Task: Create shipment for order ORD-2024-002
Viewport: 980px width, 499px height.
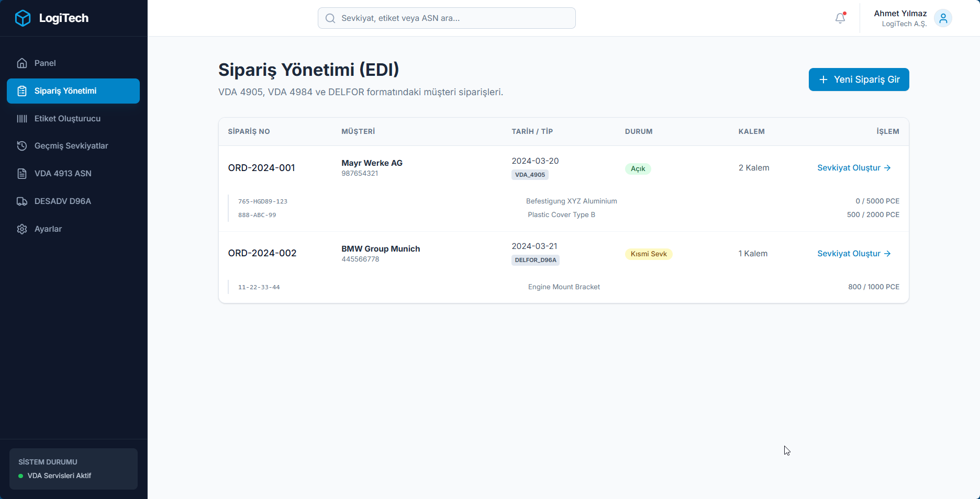Action: (854, 254)
